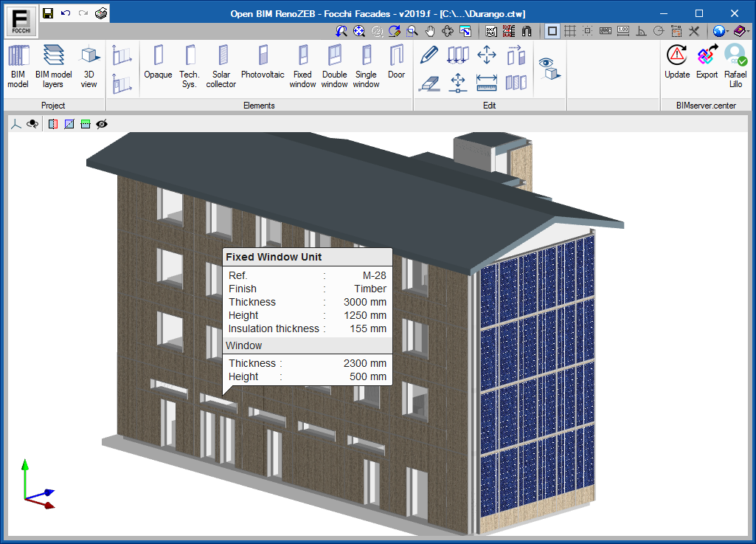Image resolution: width=756 pixels, height=544 pixels.
Task: Click the axes icon in the view toolbar
Action: (16, 125)
